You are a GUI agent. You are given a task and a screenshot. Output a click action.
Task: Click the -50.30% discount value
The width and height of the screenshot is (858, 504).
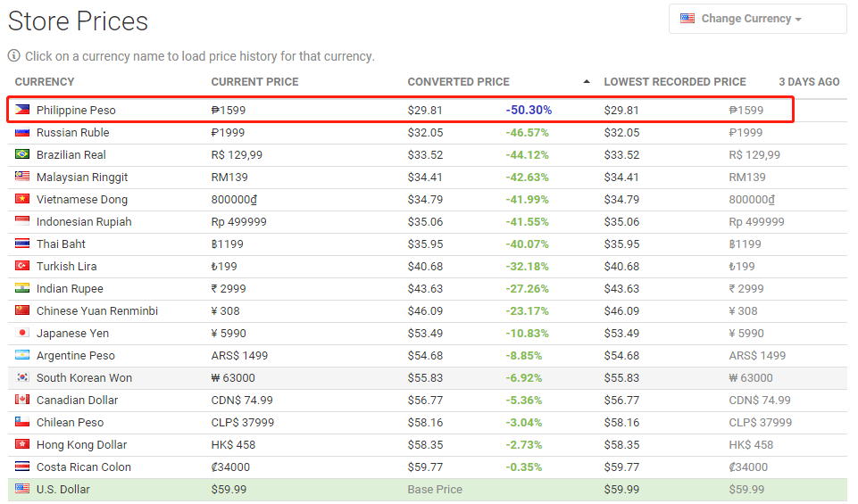[x=529, y=110]
